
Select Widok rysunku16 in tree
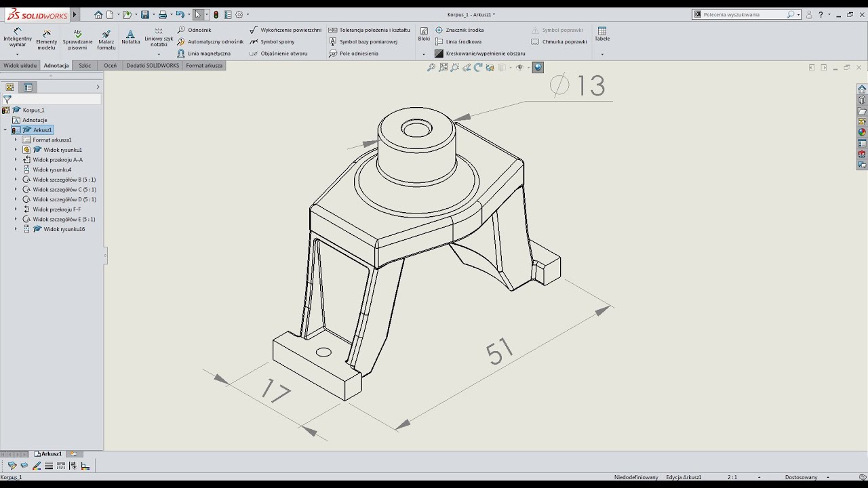64,229
